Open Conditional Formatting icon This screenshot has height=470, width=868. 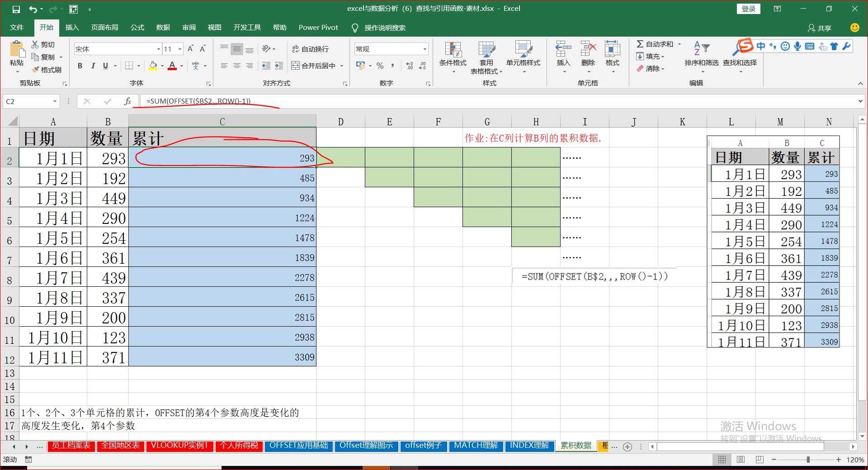pyautogui.click(x=453, y=49)
